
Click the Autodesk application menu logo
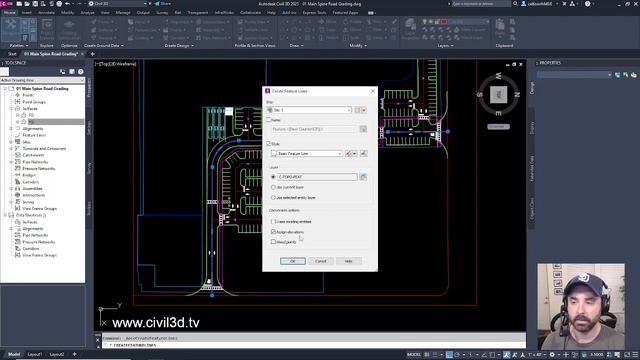[x=6, y=4]
